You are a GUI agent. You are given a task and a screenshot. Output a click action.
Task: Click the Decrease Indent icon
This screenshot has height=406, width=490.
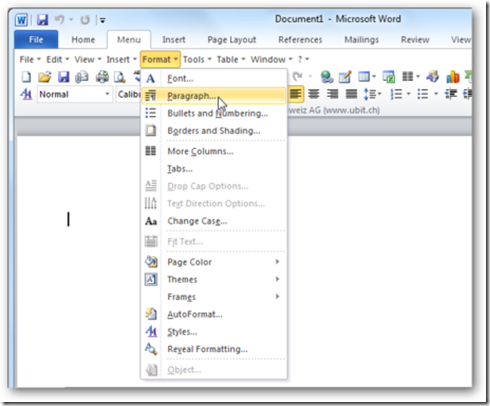click(x=451, y=94)
